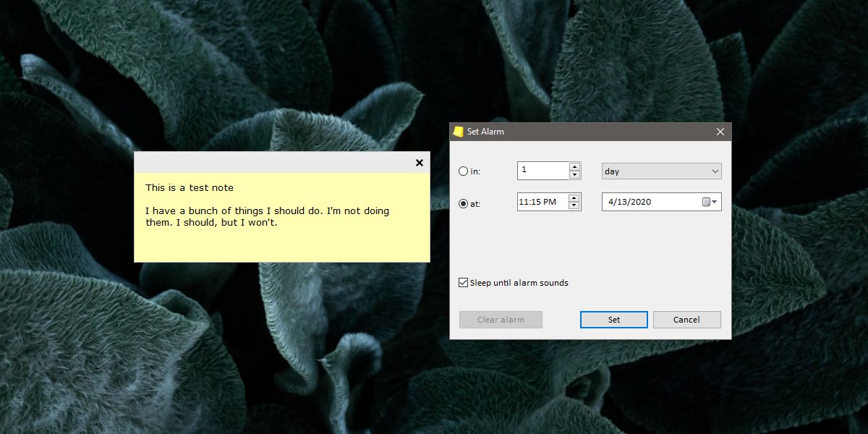
Task: Close the Set Alarm dialog
Action: click(720, 132)
